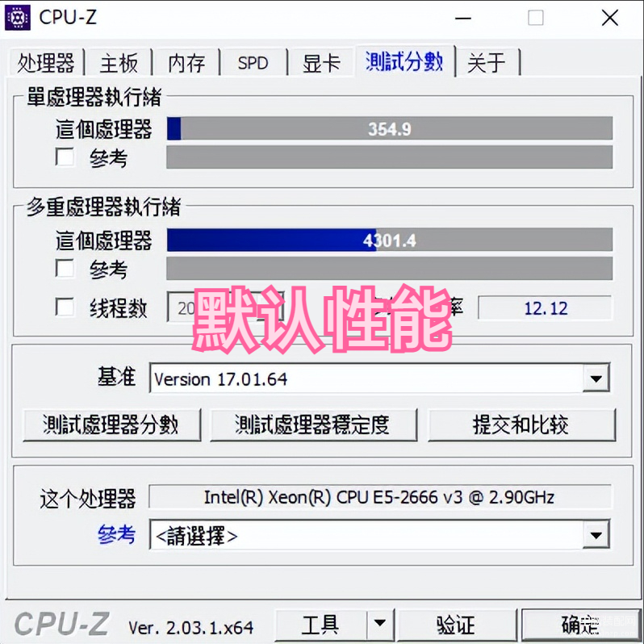Image resolution: width=644 pixels, height=644 pixels.
Task: Click the 工具 button
Action: tap(320, 625)
